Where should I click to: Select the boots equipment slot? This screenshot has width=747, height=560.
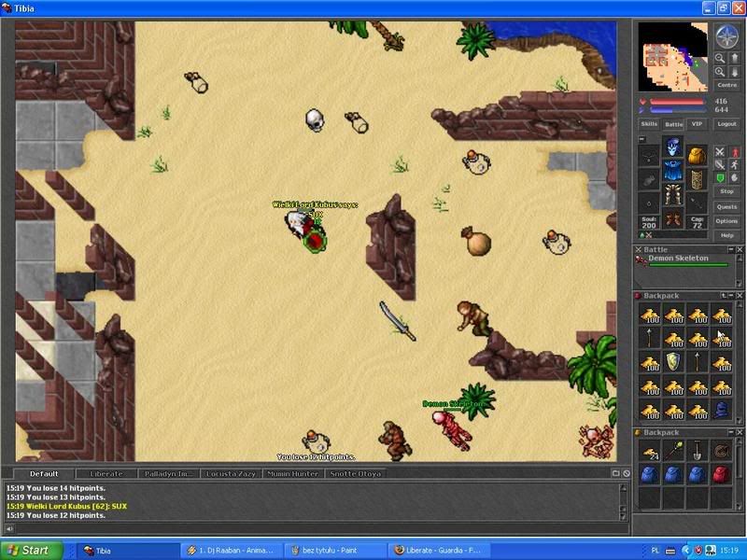tap(672, 218)
